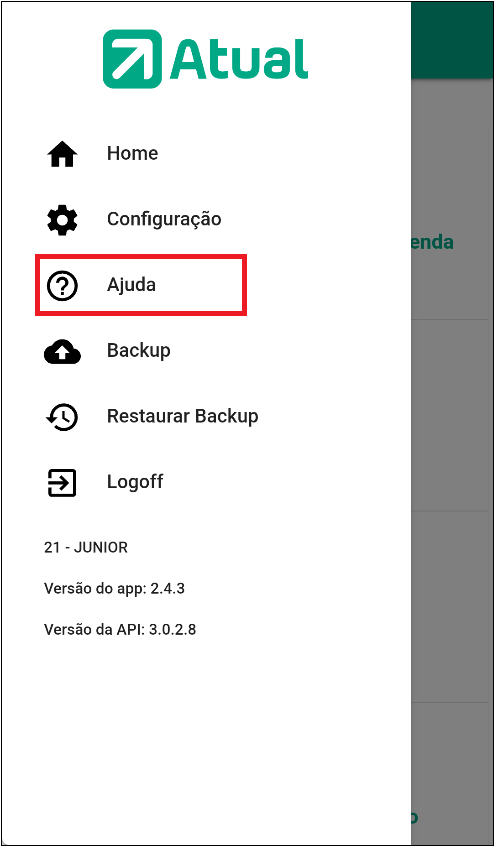Click the Home house icon

coord(63,154)
